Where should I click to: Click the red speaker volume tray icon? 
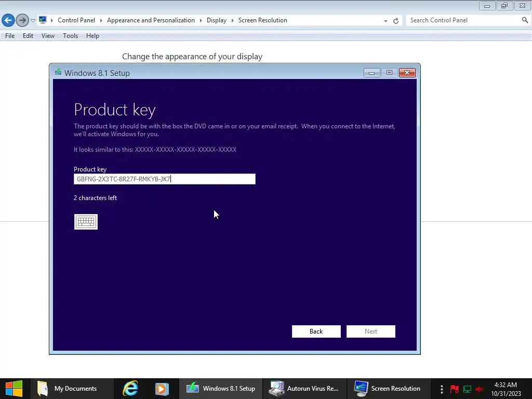[480, 389]
